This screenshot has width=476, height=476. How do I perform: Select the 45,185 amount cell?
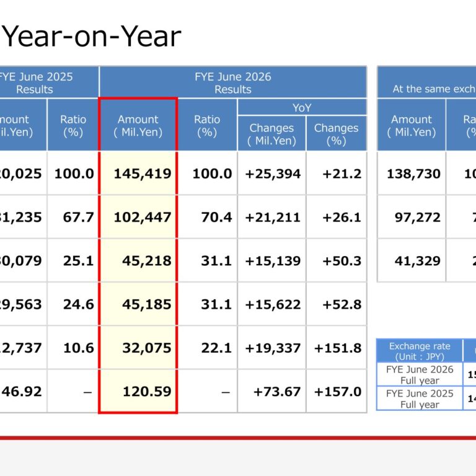pyautogui.click(x=138, y=304)
